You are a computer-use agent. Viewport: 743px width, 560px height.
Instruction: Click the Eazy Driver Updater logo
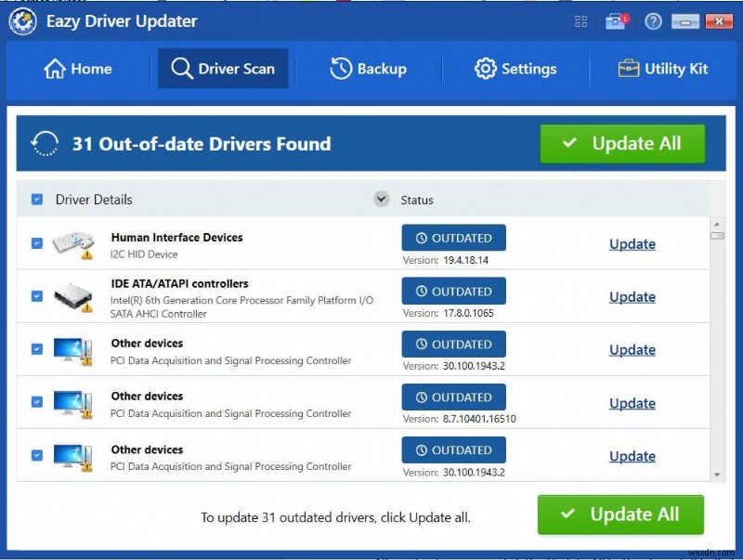22,20
